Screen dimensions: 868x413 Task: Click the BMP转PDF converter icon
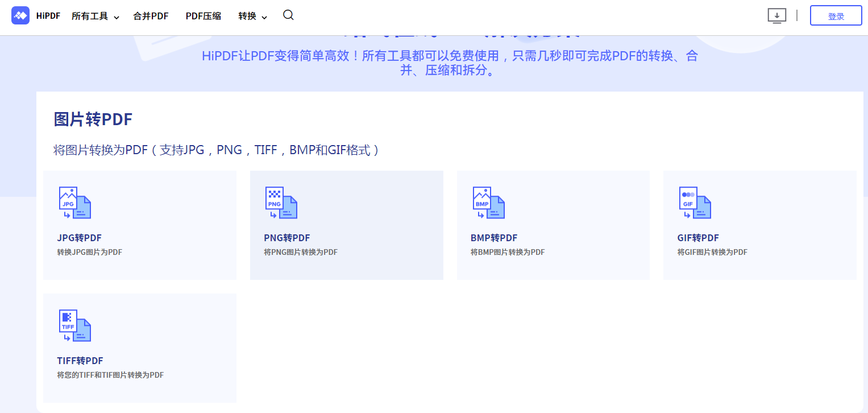click(x=488, y=203)
